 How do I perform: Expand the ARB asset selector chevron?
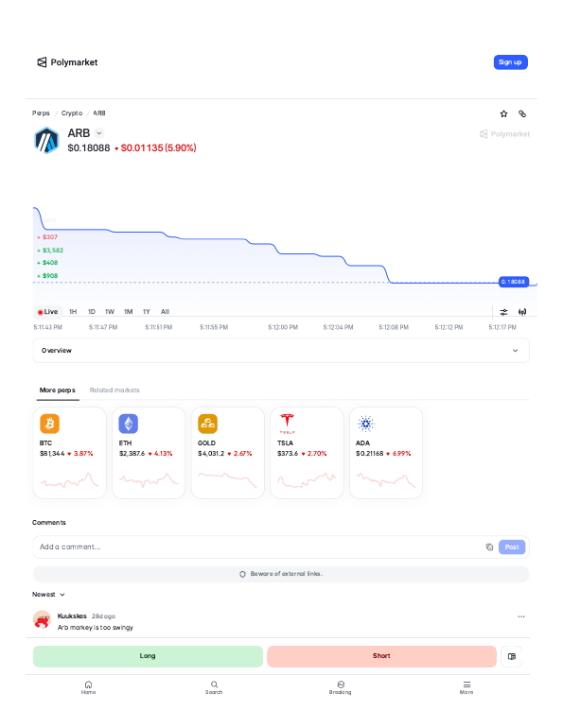point(99,133)
